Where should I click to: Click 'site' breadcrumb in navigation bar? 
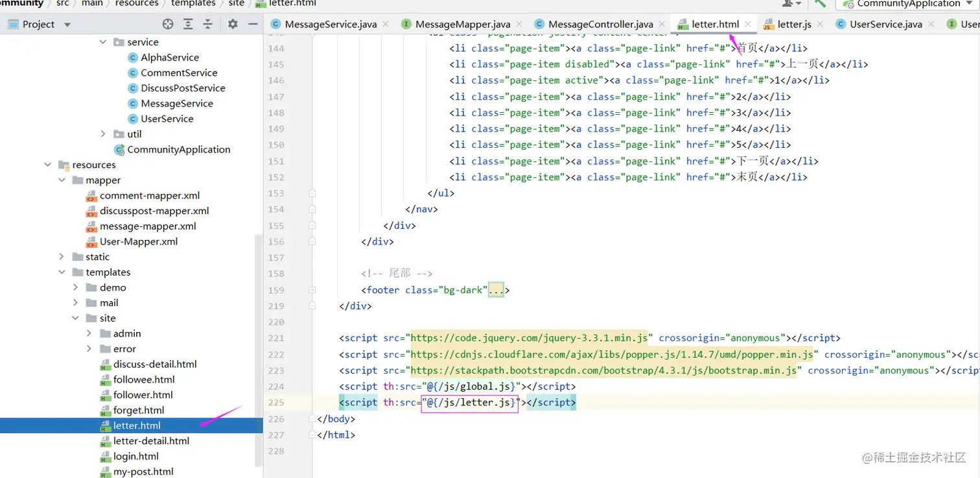pyautogui.click(x=236, y=3)
